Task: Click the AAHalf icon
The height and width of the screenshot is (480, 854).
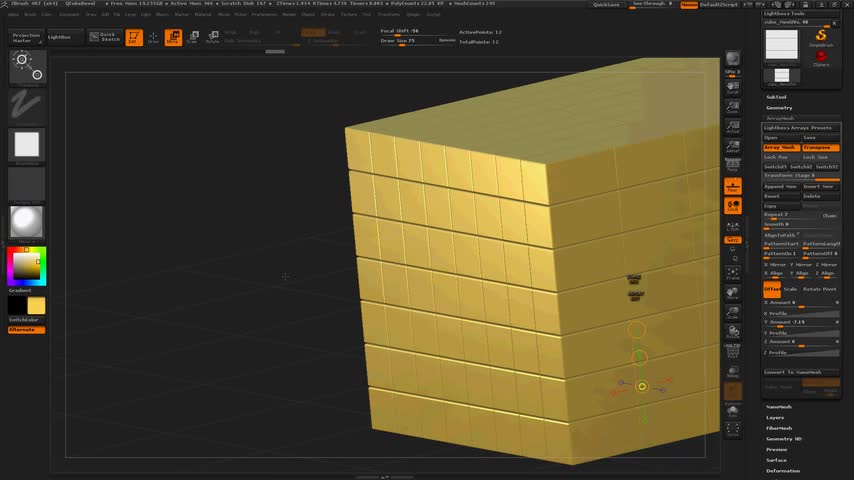Action: [x=733, y=146]
